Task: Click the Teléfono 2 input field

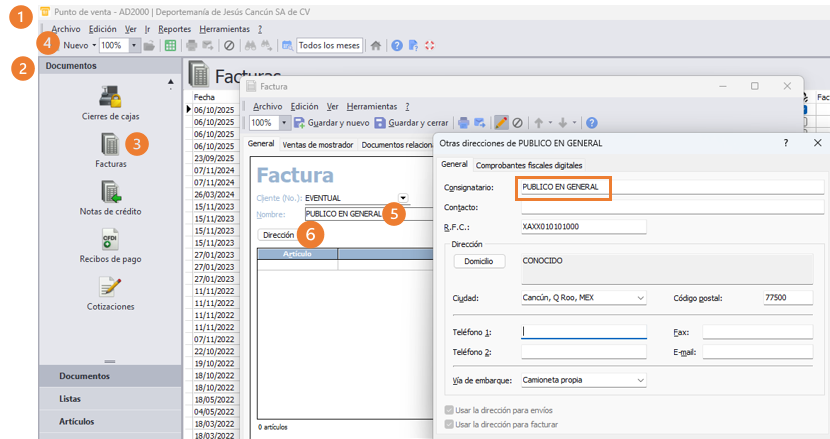Action: point(583,352)
